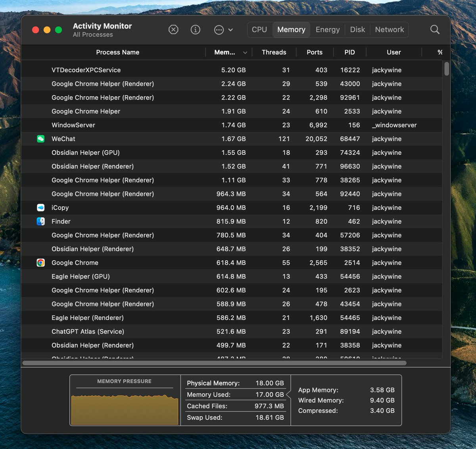The width and height of the screenshot is (476, 449).
Task: Select the iCopy app icon
Action: 40,207
